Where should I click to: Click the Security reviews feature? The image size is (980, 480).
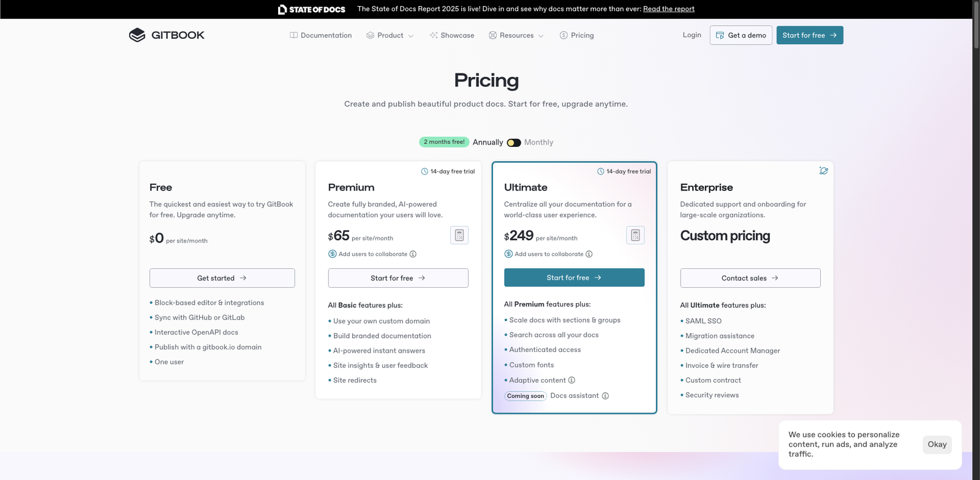[x=712, y=395]
